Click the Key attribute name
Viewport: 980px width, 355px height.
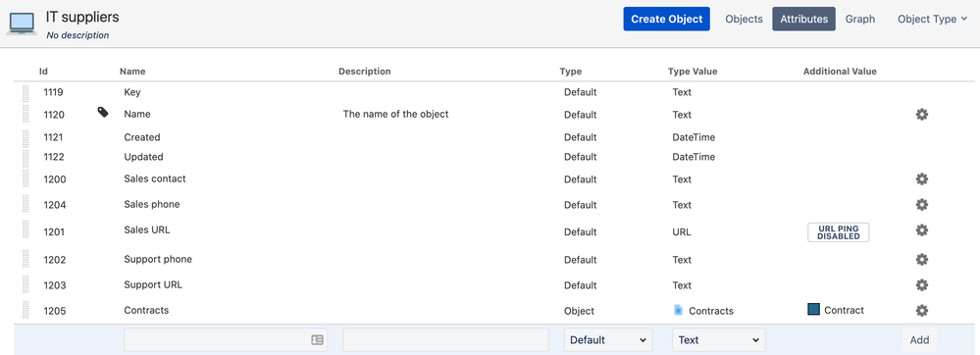tap(132, 92)
